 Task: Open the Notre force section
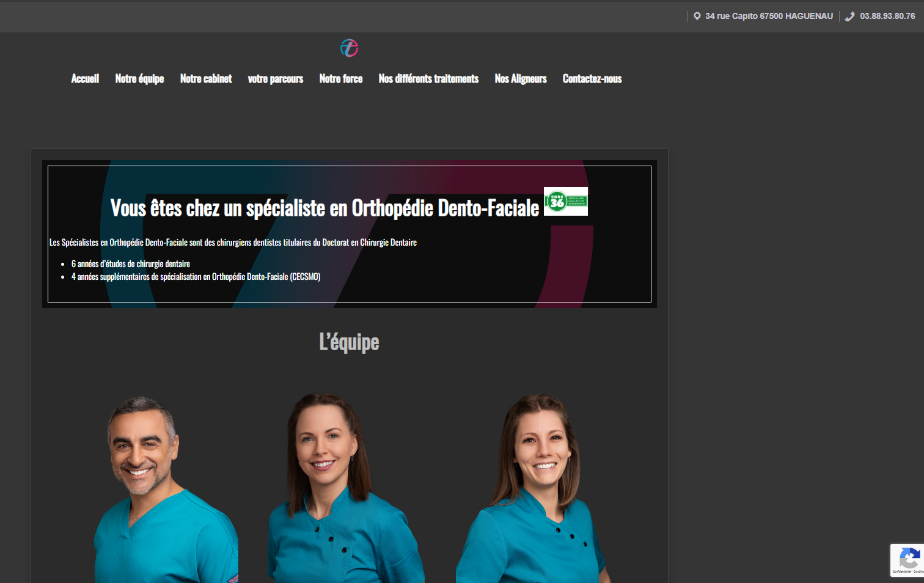tap(341, 79)
